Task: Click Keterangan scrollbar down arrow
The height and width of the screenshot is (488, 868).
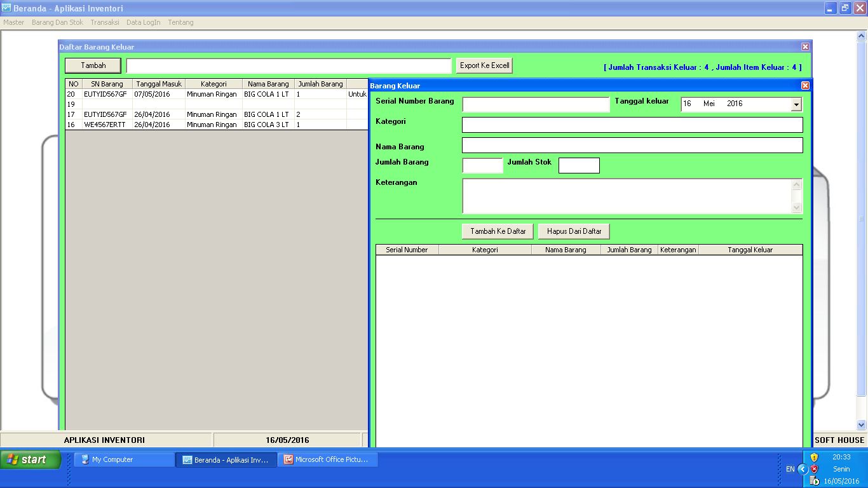Action: (797, 208)
